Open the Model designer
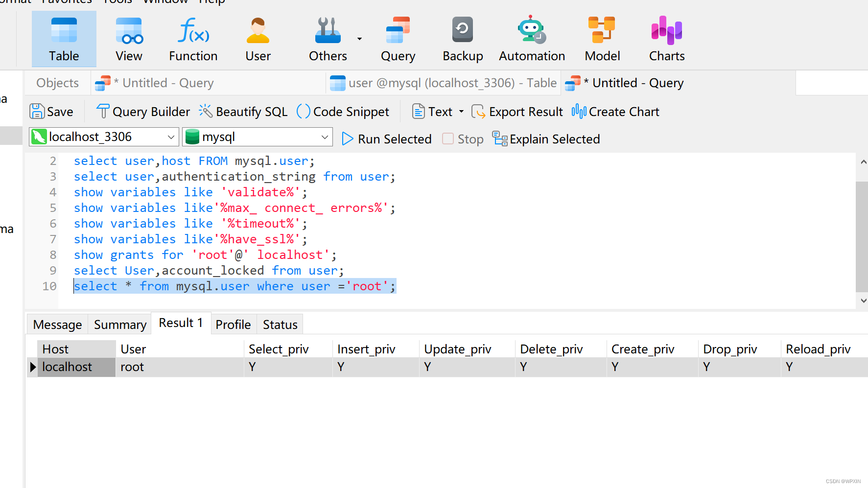The image size is (868, 488). (602, 38)
